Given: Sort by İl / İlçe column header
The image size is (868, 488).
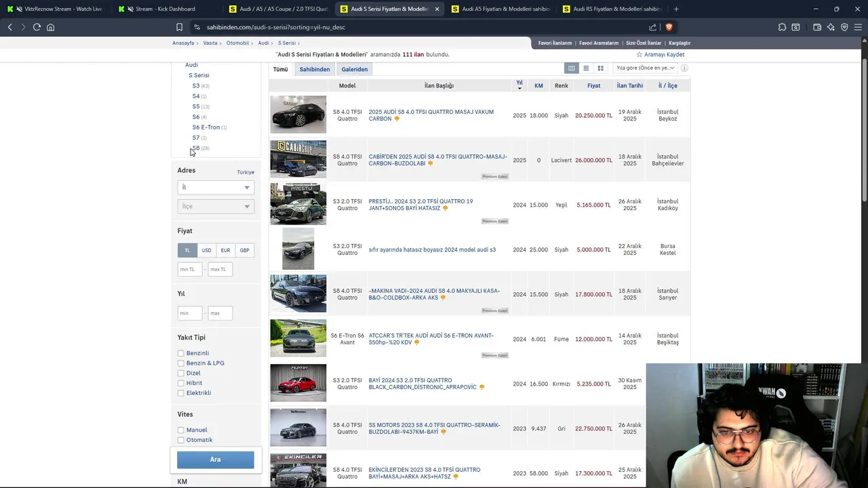Looking at the screenshot, I should (x=668, y=85).
